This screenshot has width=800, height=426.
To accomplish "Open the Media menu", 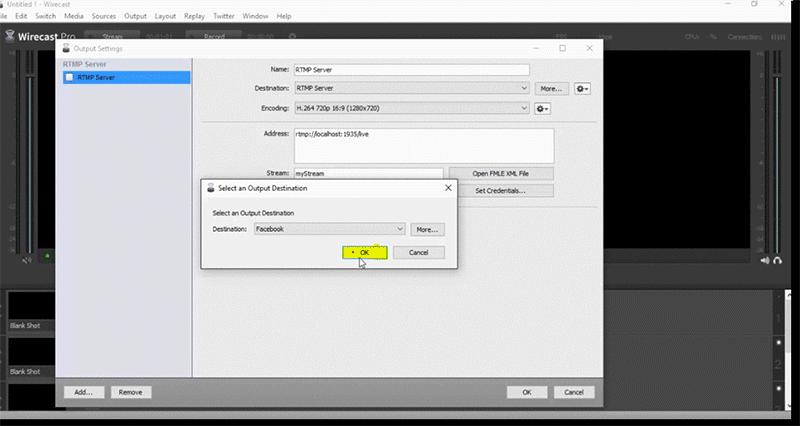I will click(73, 16).
